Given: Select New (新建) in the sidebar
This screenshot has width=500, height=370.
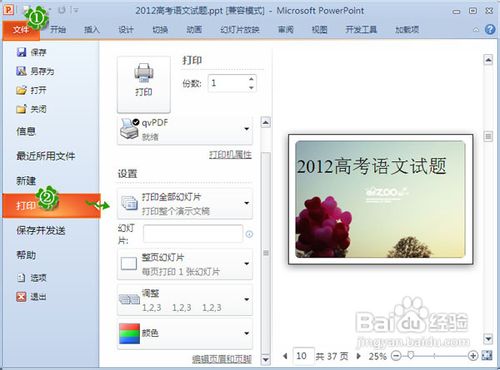Looking at the screenshot, I should [x=26, y=181].
